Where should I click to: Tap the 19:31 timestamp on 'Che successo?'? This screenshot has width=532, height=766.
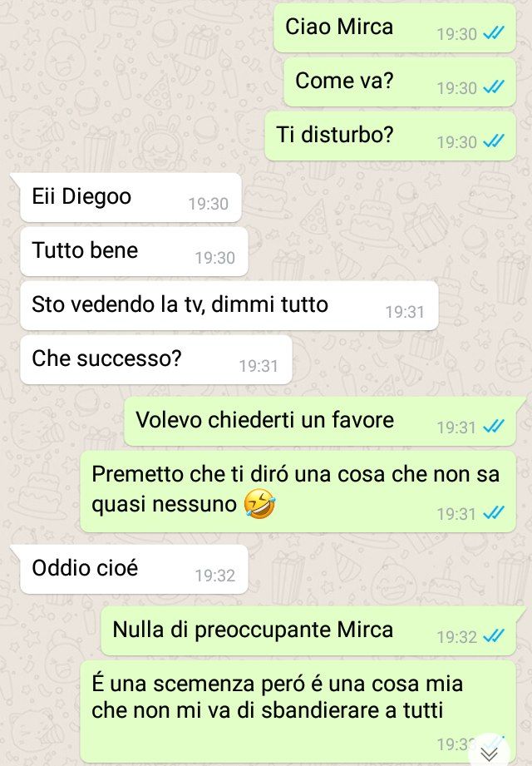point(259,366)
